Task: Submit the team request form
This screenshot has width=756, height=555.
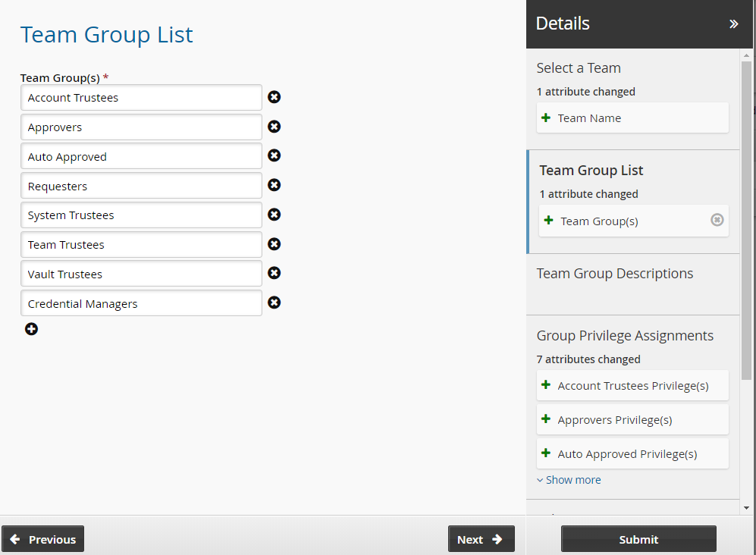Action: tap(638, 539)
